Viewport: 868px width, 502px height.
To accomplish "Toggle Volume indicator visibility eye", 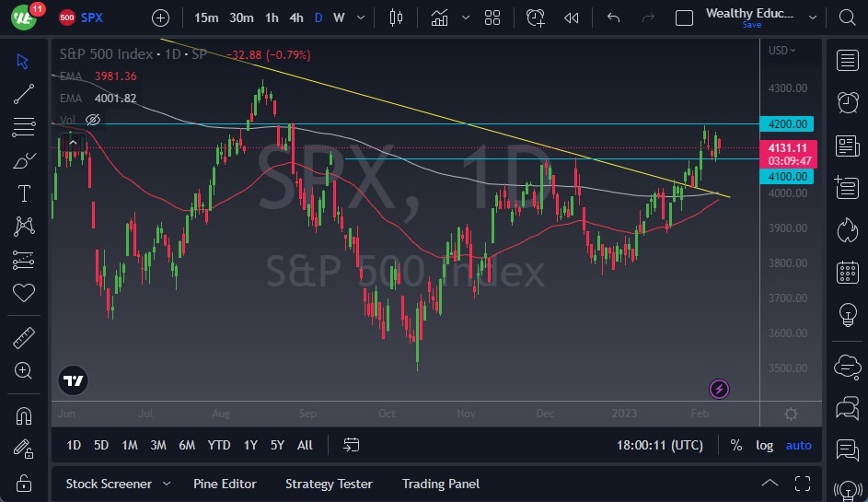I will (x=92, y=120).
